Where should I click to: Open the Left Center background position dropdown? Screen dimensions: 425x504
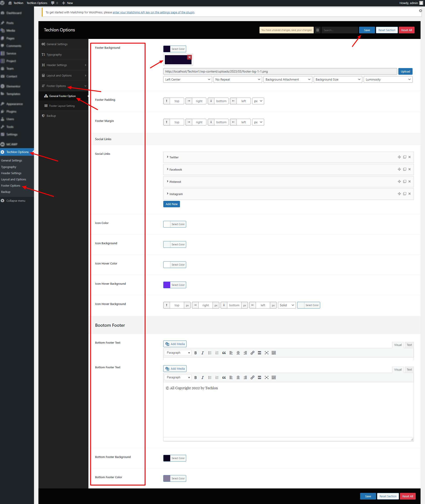pyautogui.click(x=188, y=79)
